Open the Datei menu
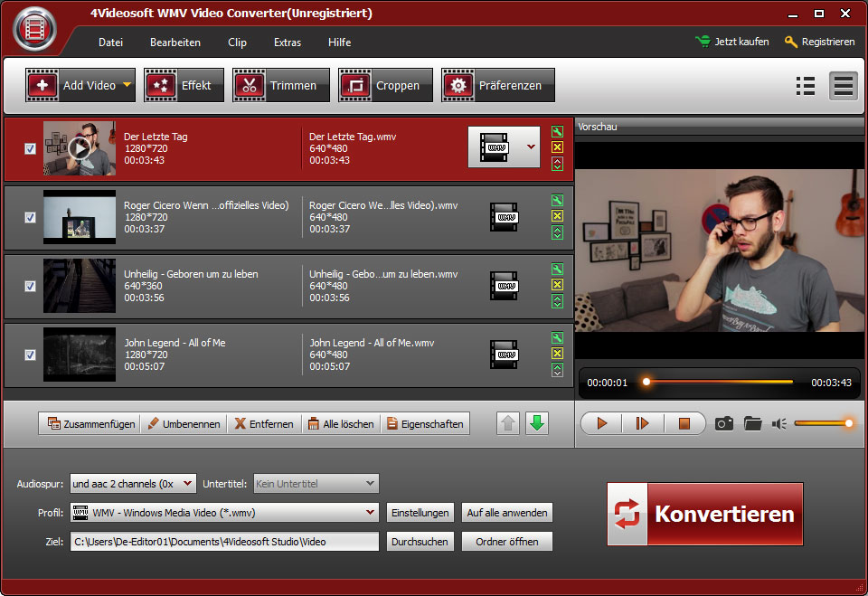Screen dimensions: 868x596 pyautogui.click(x=110, y=43)
